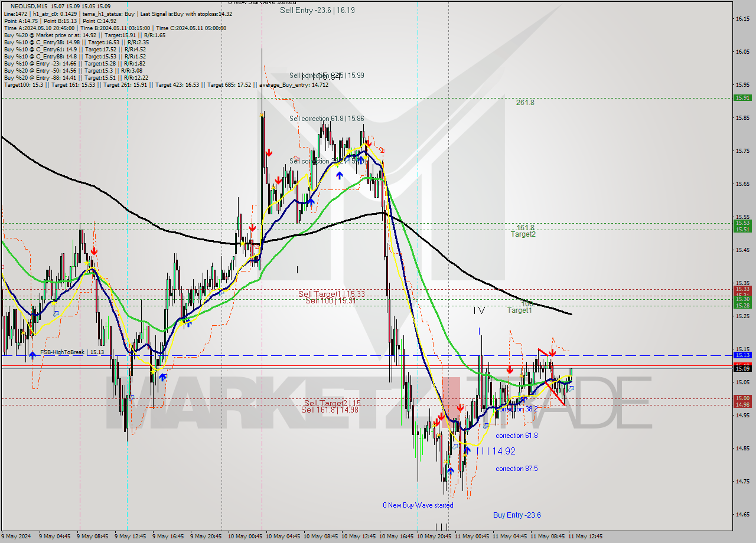756x543 pixels.
Task: Click the 'Sell 161.8 | 14.98' label
Action: 330,410
